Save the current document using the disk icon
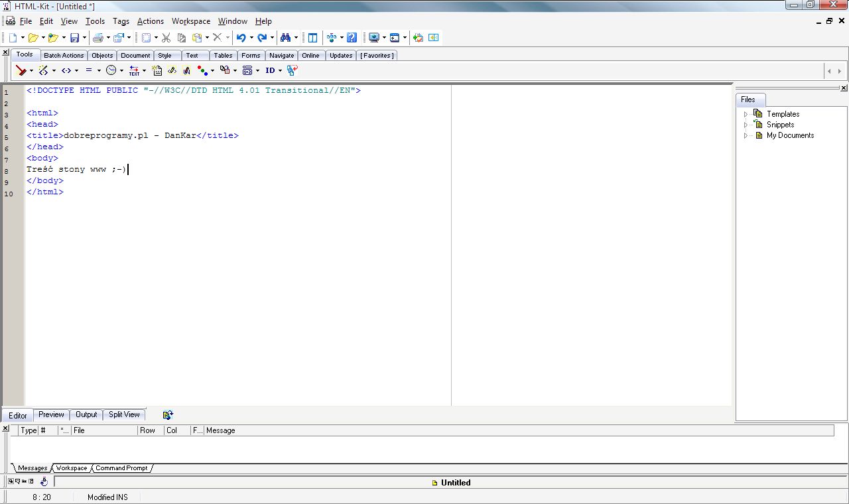Screen dimensions: 849x504 click(x=76, y=38)
